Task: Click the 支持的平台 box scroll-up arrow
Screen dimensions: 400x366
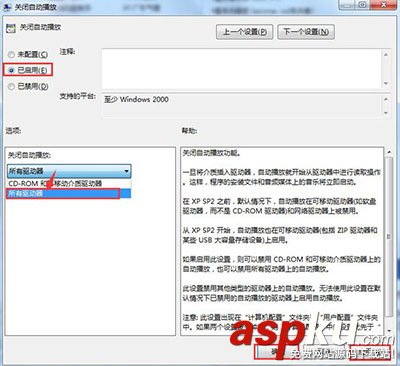Action: point(386,99)
